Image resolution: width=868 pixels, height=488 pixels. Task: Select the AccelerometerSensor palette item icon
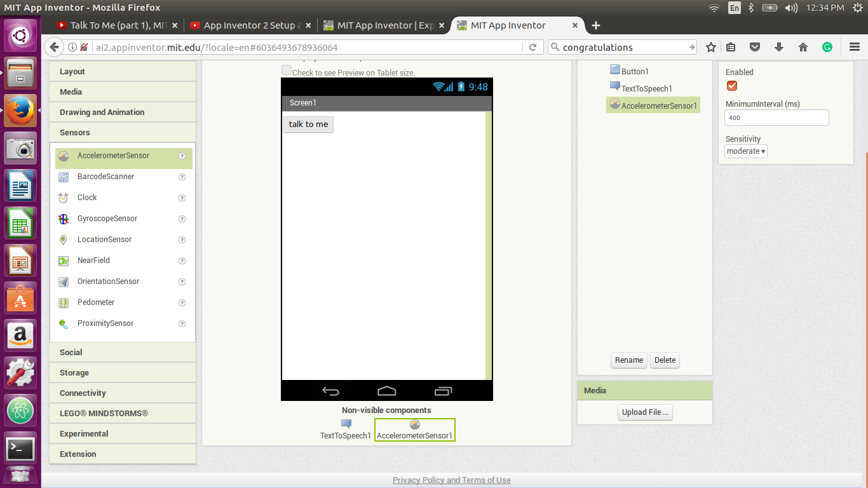[63, 156]
